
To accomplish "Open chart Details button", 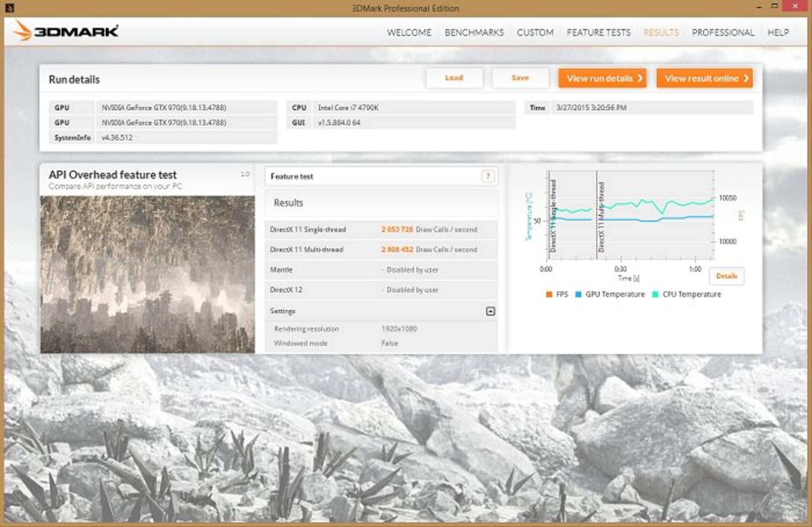I will (726, 276).
